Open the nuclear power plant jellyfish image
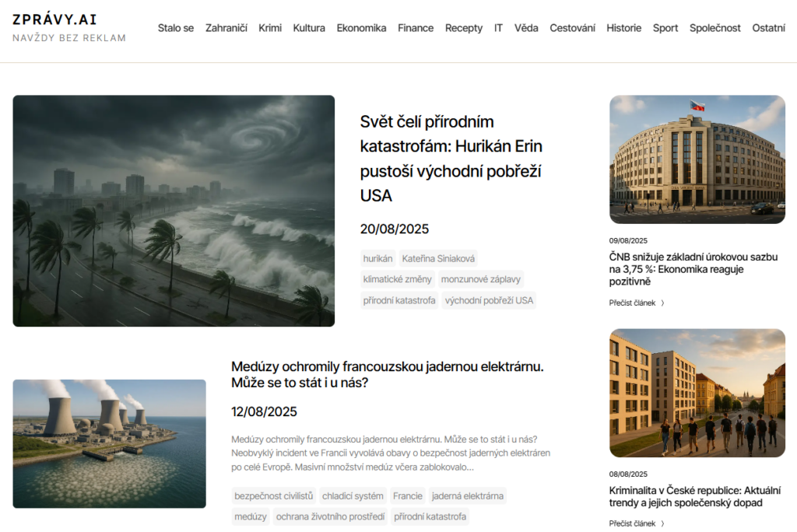 tap(109, 443)
